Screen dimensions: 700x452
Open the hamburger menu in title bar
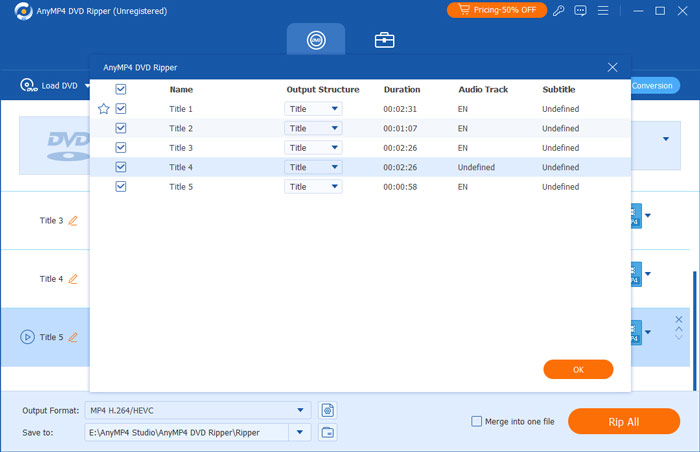point(603,10)
